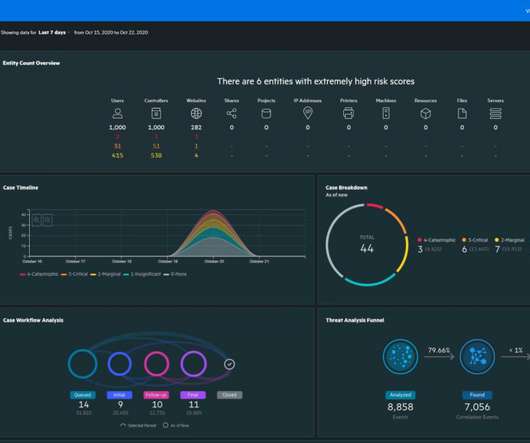Click the 7,056 correlated events value

point(477,407)
